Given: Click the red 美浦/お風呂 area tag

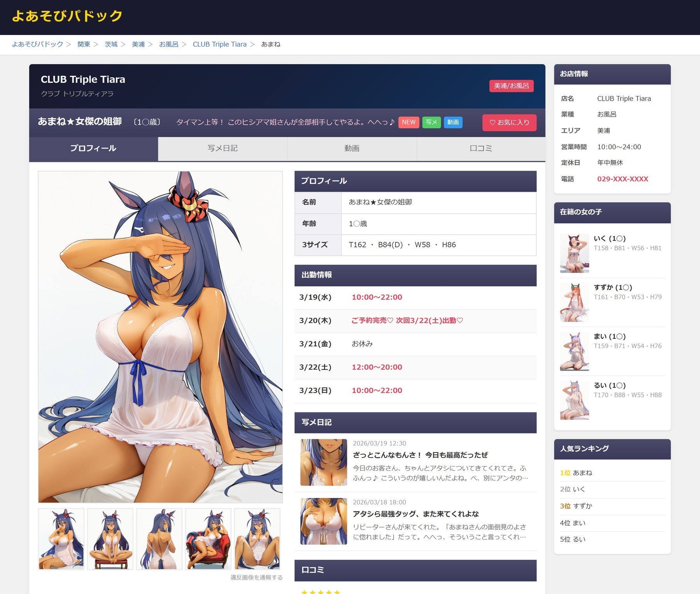Looking at the screenshot, I should tap(511, 86).
